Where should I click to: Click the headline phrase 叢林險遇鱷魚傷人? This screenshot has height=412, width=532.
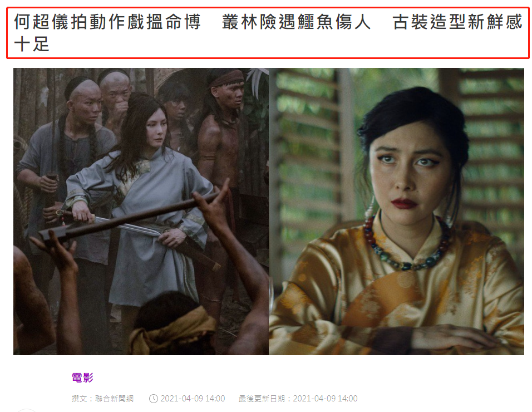click(296, 22)
